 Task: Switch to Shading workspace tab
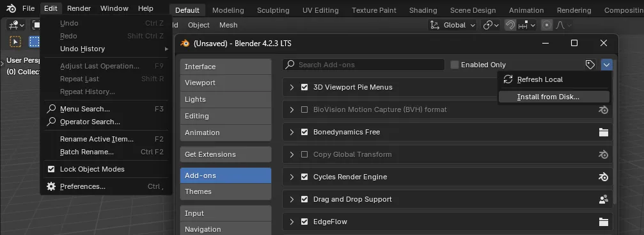[423, 10]
